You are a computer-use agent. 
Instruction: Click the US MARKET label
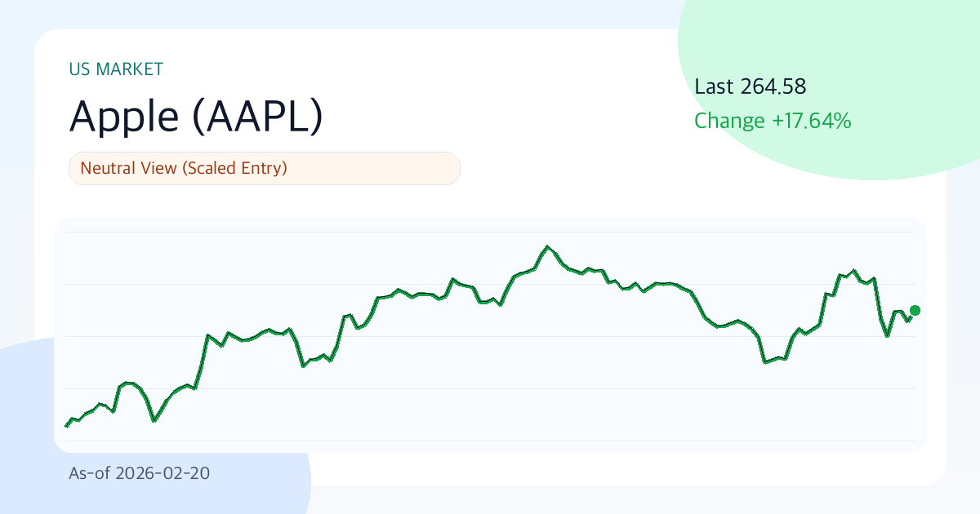[x=116, y=69]
